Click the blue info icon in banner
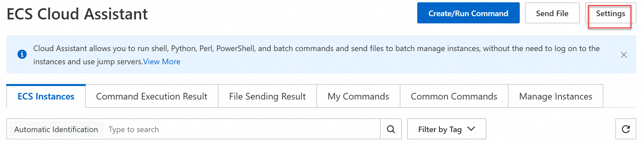The width and height of the screenshot is (644, 144). (x=22, y=54)
